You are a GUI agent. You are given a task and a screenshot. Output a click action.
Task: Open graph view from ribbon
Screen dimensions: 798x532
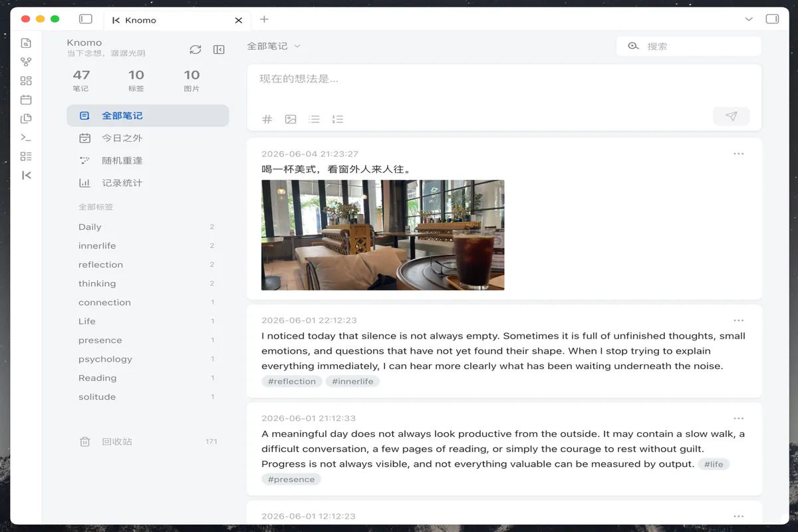[26, 62]
